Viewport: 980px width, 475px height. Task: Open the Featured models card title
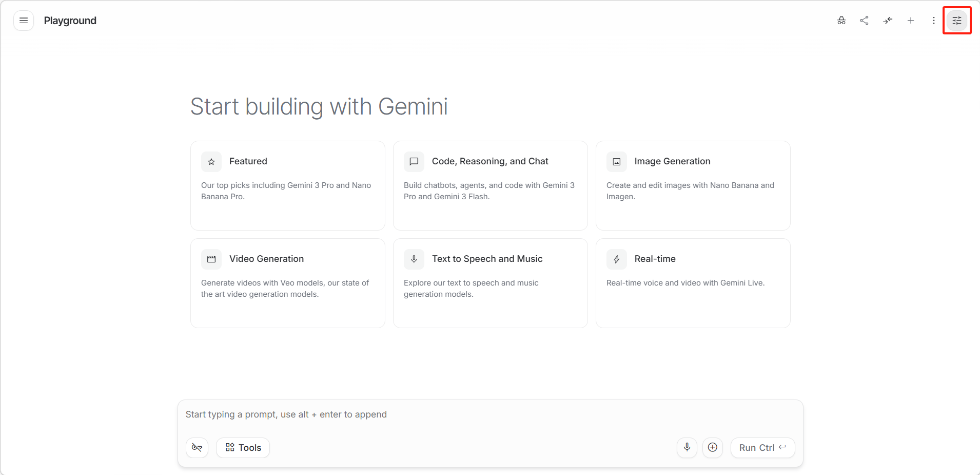[248, 161]
